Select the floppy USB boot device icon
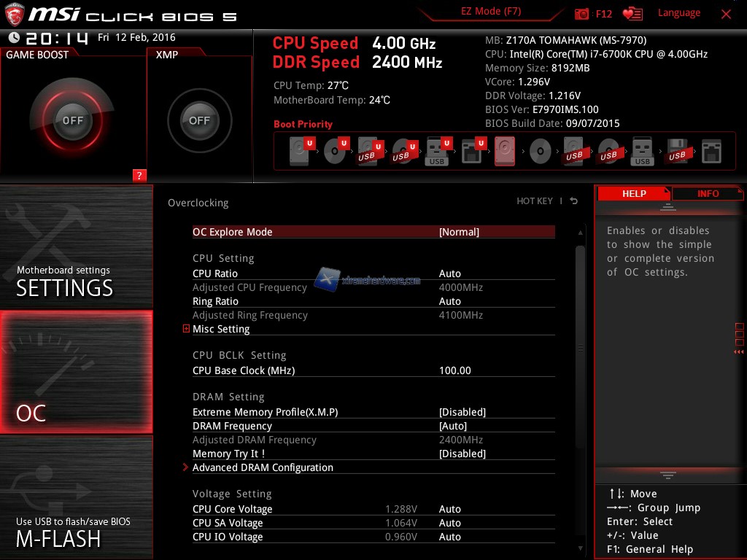Viewport: 747px width, 560px height. [x=676, y=152]
